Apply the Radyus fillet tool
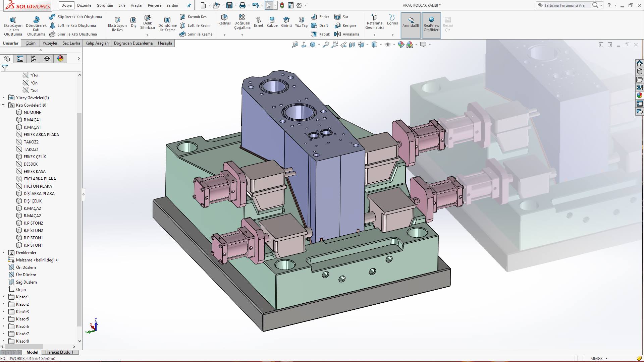 (224, 20)
